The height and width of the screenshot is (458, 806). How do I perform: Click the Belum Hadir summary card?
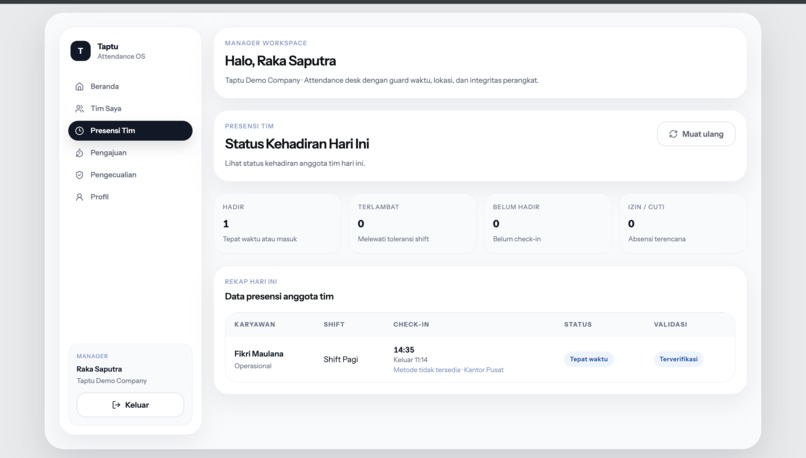coord(548,224)
